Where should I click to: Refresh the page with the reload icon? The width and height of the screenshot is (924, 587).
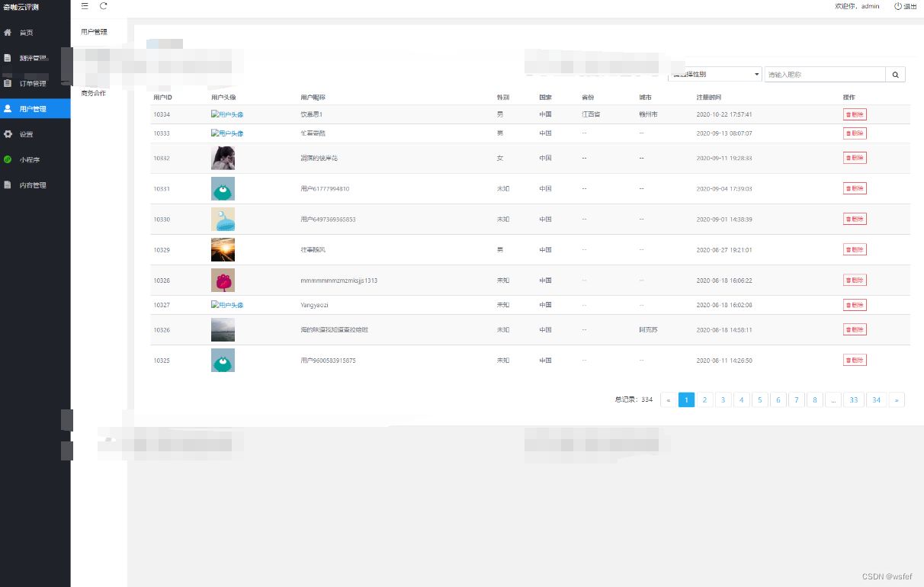(102, 5)
